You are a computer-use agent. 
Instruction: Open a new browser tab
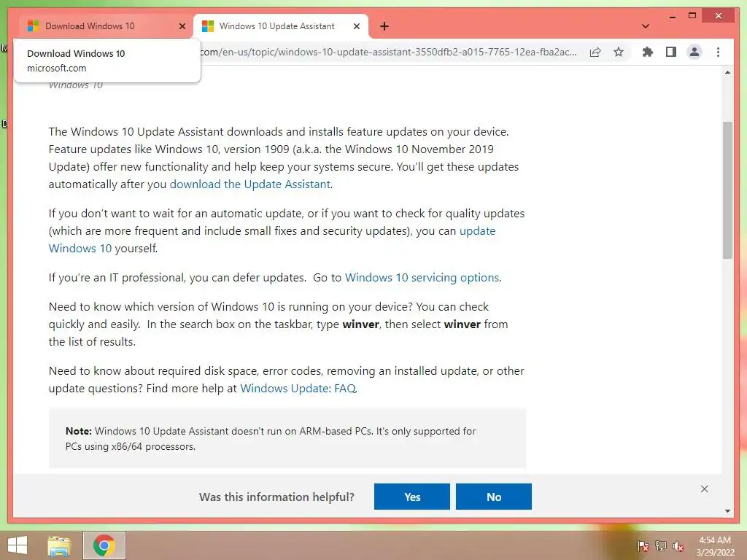[x=384, y=26]
